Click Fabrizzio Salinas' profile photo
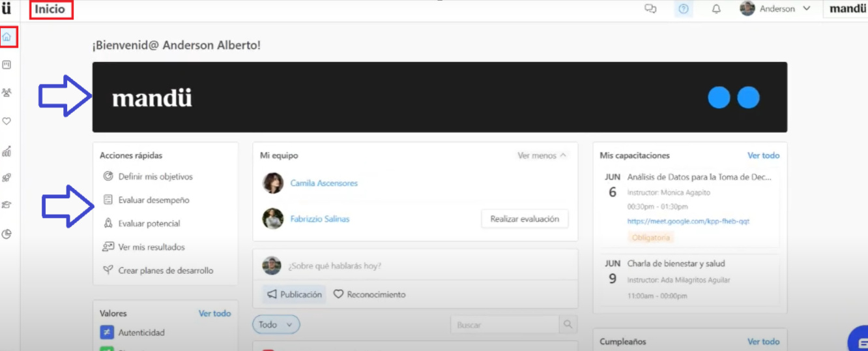Screen dimensions: 868x351 coord(273,219)
